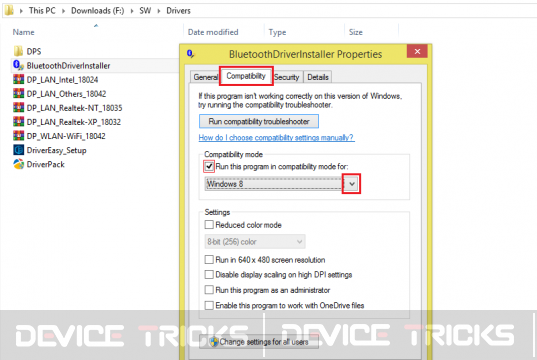
Task: Click the DP_LAN_Realtek-XP_18032 archive icon
Action: (x=18, y=122)
